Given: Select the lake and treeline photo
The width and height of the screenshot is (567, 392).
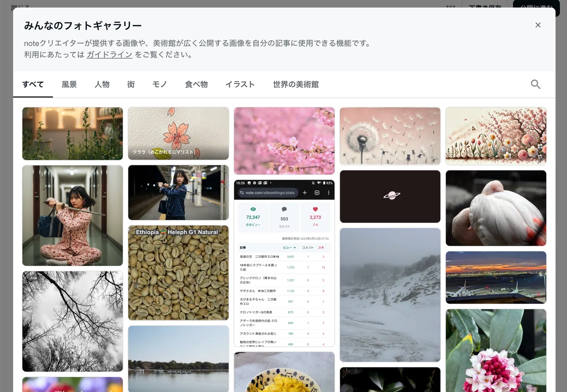Looking at the screenshot, I should pos(178,359).
